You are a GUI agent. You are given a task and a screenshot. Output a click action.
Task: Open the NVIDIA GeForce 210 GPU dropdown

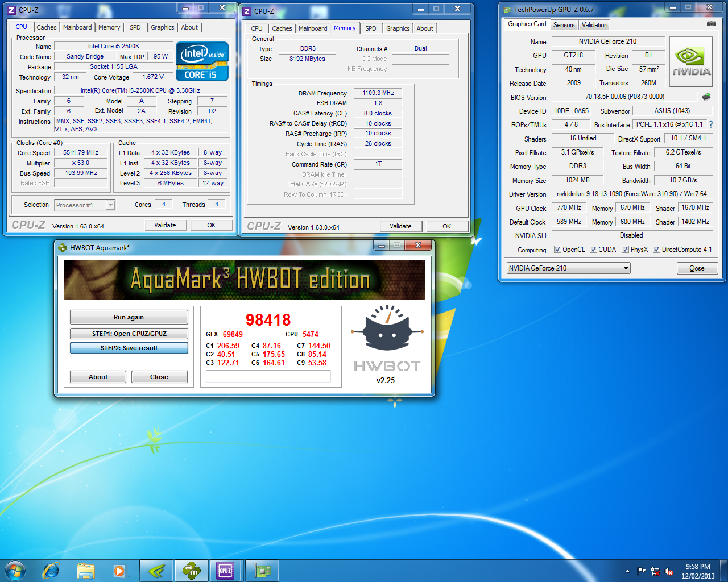pos(568,268)
